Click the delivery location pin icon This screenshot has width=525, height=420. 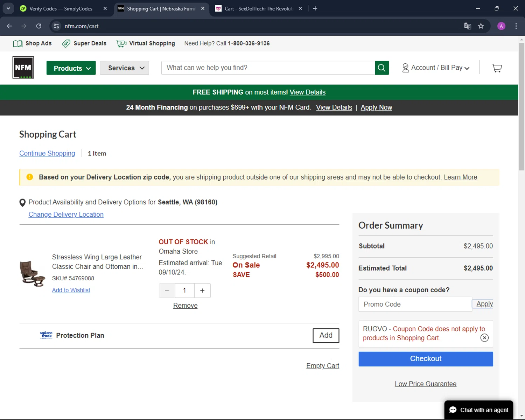tap(22, 203)
